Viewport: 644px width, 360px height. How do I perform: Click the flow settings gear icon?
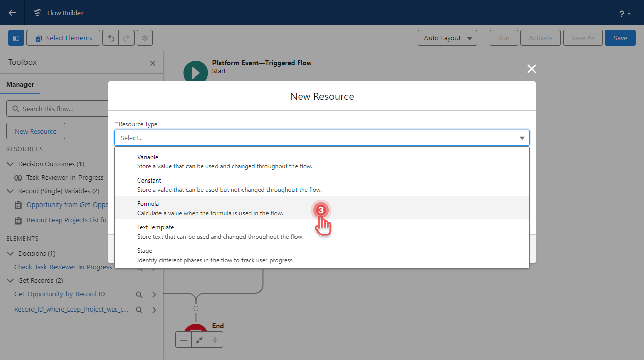(144, 38)
